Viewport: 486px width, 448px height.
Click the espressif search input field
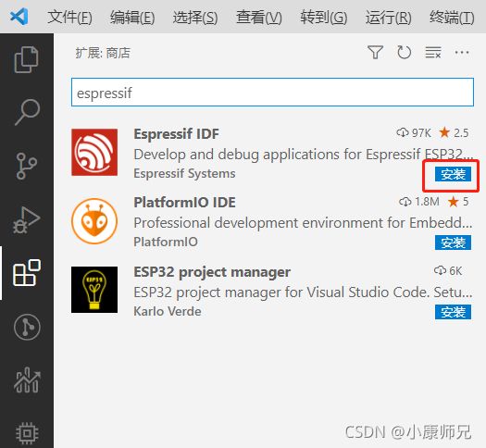point(272,93)
